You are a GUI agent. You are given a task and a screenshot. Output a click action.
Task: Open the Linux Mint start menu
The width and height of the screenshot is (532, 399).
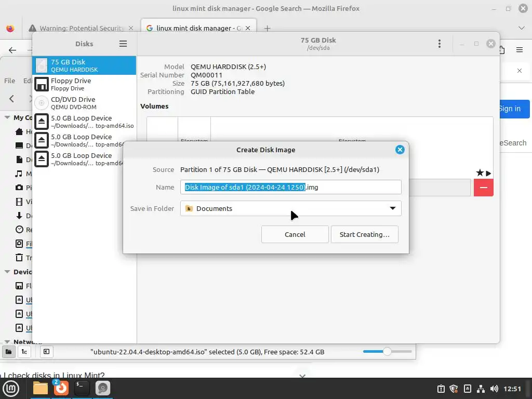tap(11, 389)
